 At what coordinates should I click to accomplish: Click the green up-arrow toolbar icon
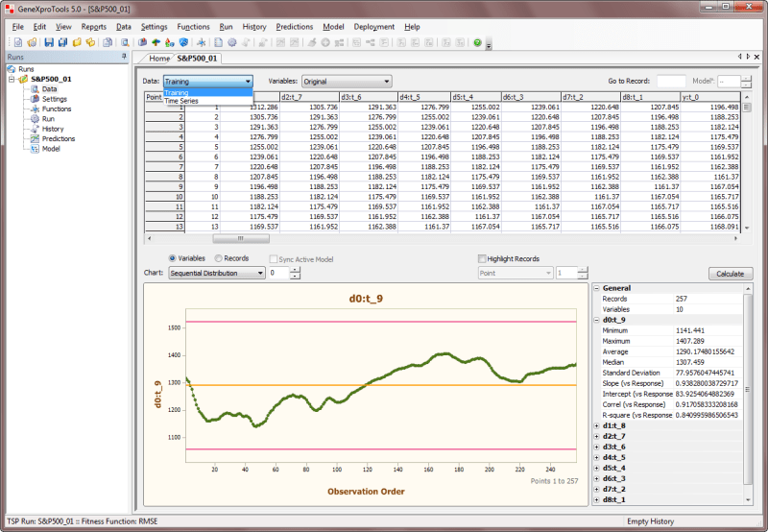[156, 42]
